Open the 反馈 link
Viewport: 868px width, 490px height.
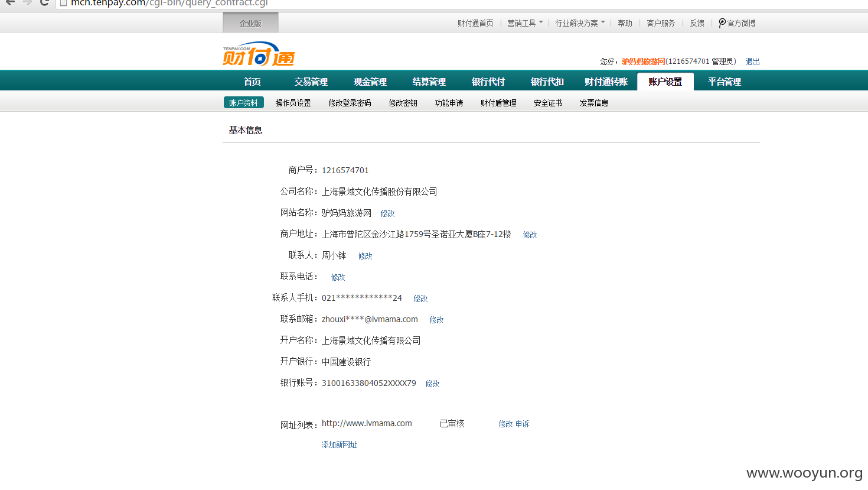point(697,23)
